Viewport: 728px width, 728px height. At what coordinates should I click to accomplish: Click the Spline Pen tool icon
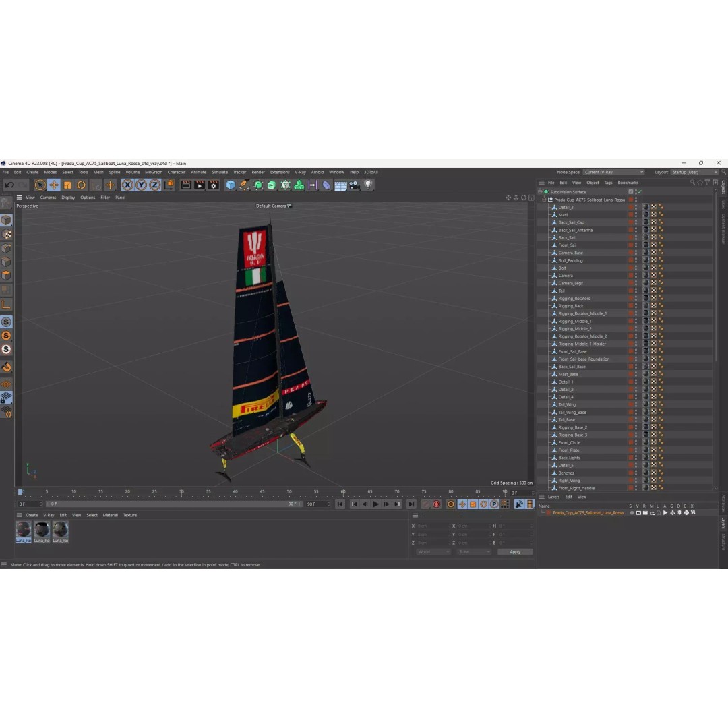coord(244,185)
